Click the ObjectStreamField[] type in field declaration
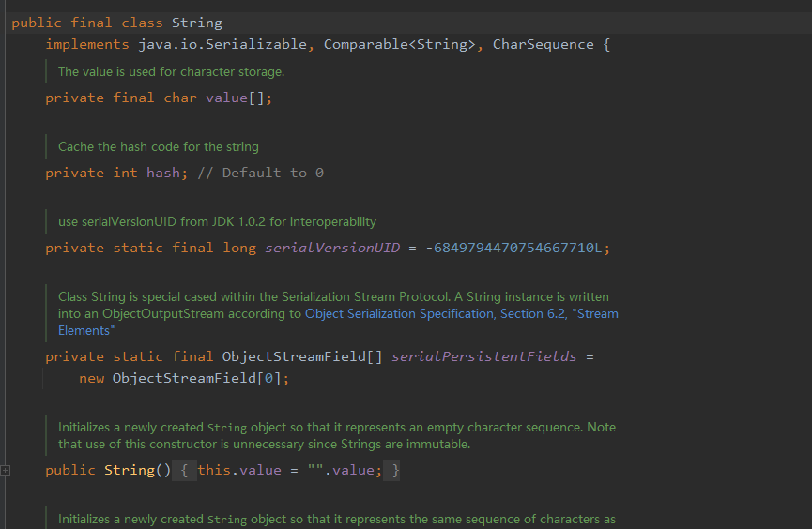812x529 pixels. pyautogui.click(x=302, y=356)
